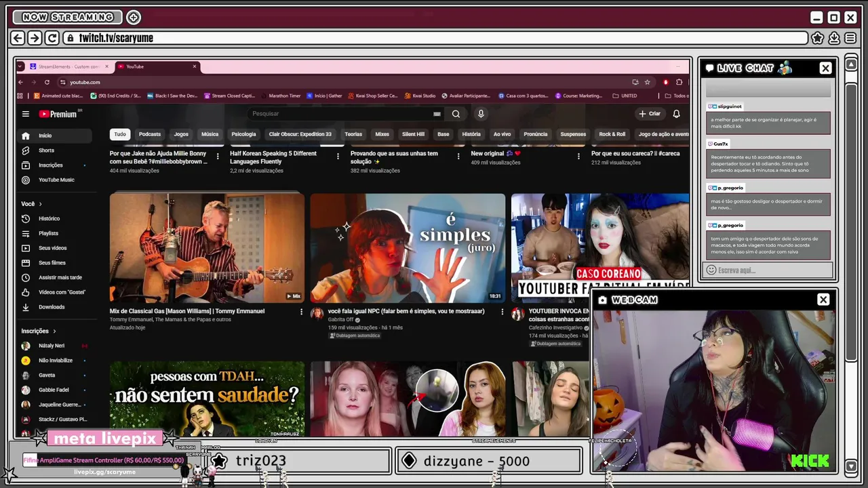Open the options menu for the 'Half Korean Speaking' video
The height and width of the screenshot is (488, 868).
[x=338, y=156]
